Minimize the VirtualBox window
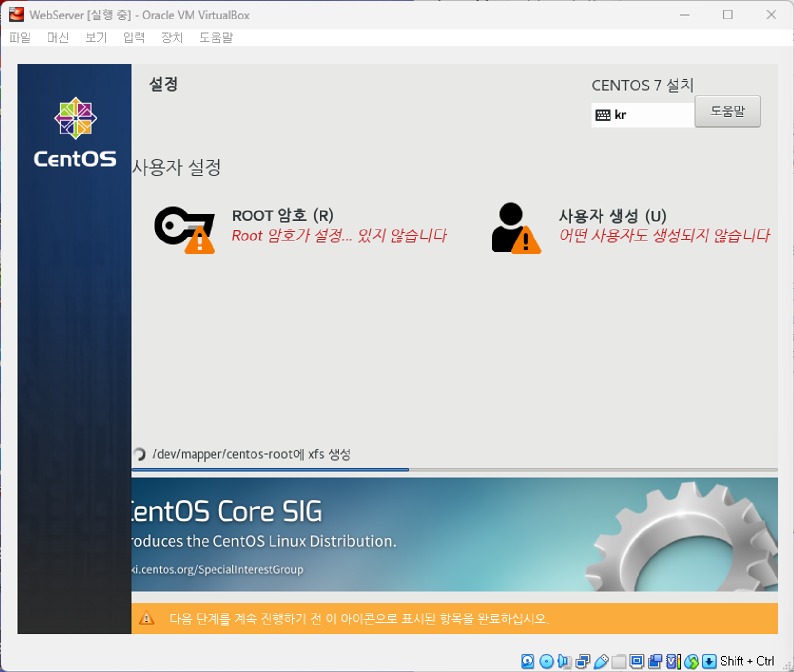 685,15
